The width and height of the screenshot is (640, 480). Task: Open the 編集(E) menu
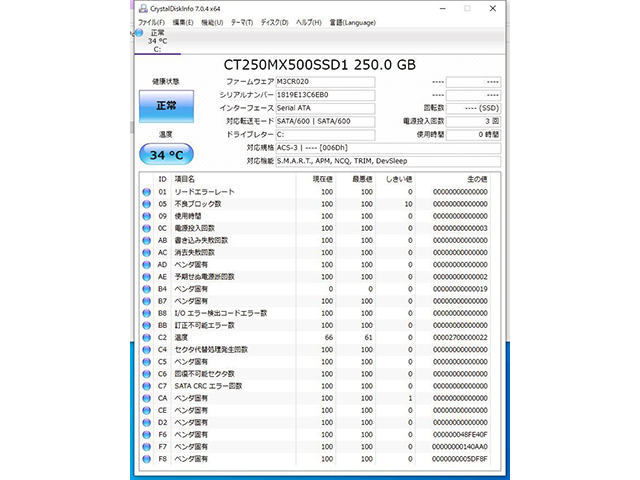click(x=182, y=22)
